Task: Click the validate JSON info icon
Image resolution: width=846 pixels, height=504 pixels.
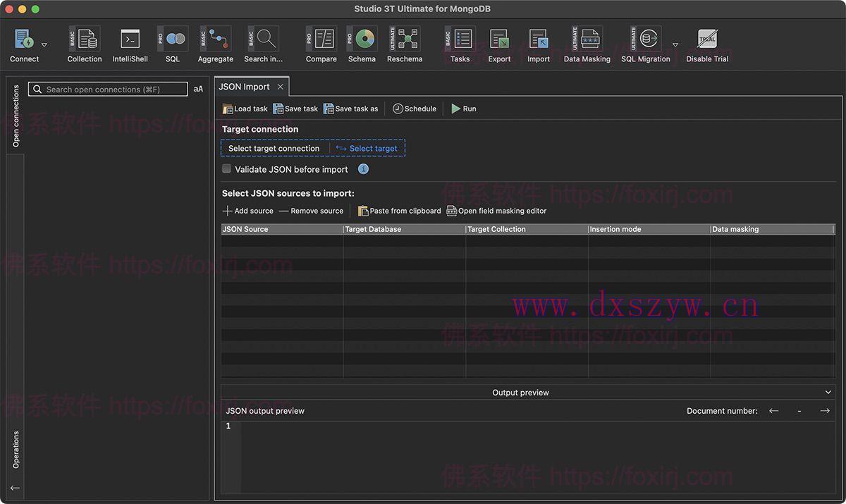Action: [363, 169]
